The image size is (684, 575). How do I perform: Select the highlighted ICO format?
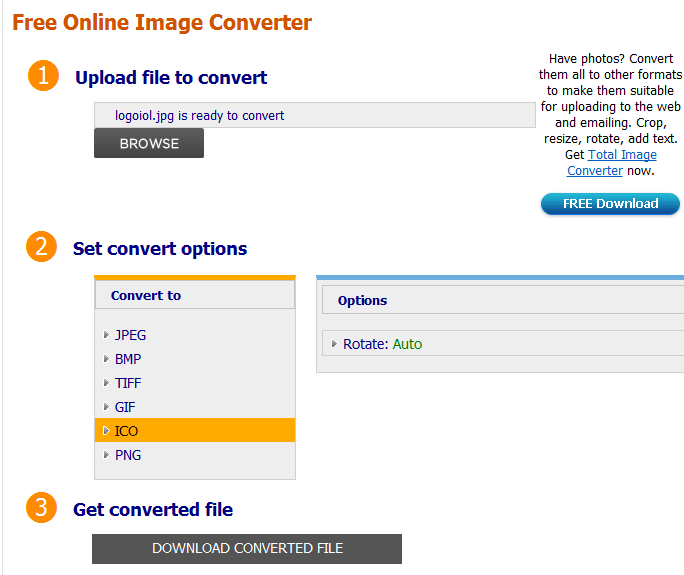(x=127, y=431)
